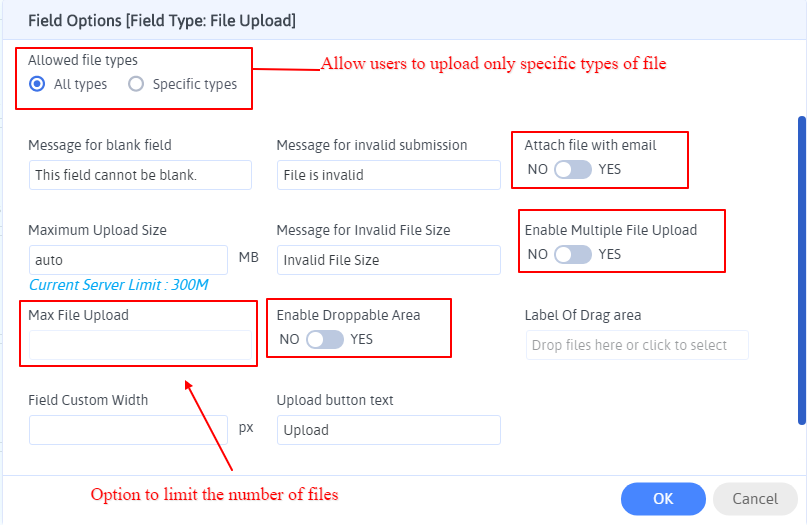Toggle the Attach file with email switch

[x=573, y=169]
